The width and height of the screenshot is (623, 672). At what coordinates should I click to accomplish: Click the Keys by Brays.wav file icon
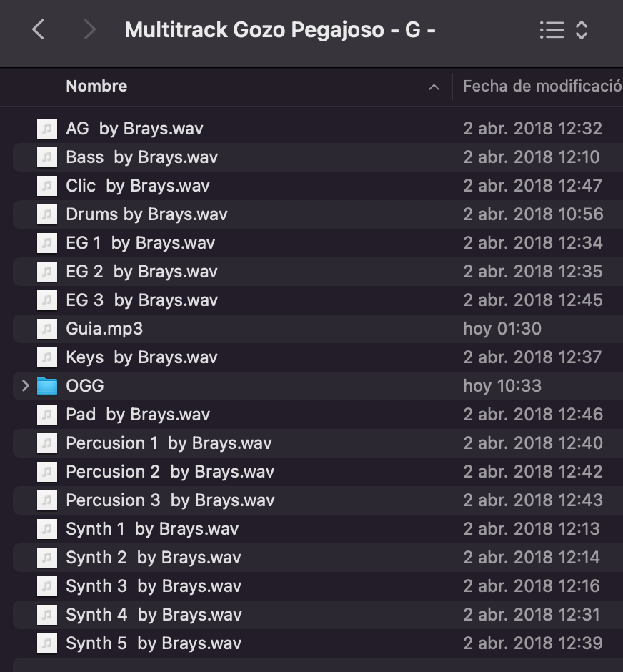(x=47, y=357)
